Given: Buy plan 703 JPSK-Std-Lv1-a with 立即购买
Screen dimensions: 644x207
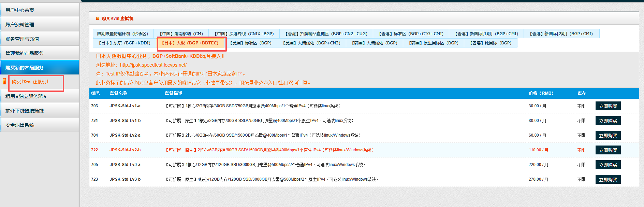Looking at the screenshot, I should click(x=608, y=106).
